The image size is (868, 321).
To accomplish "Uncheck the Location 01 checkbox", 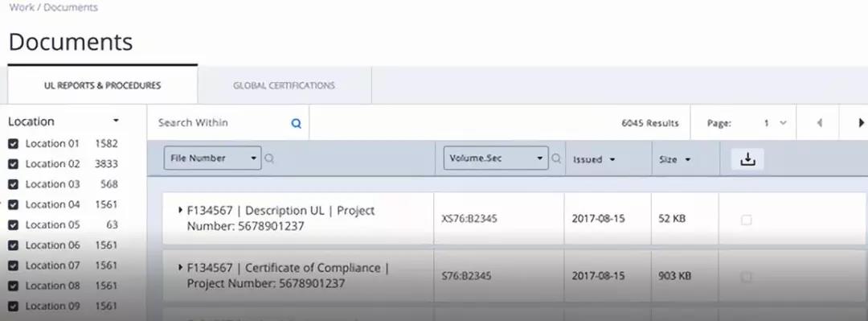I will coord(14,144).
